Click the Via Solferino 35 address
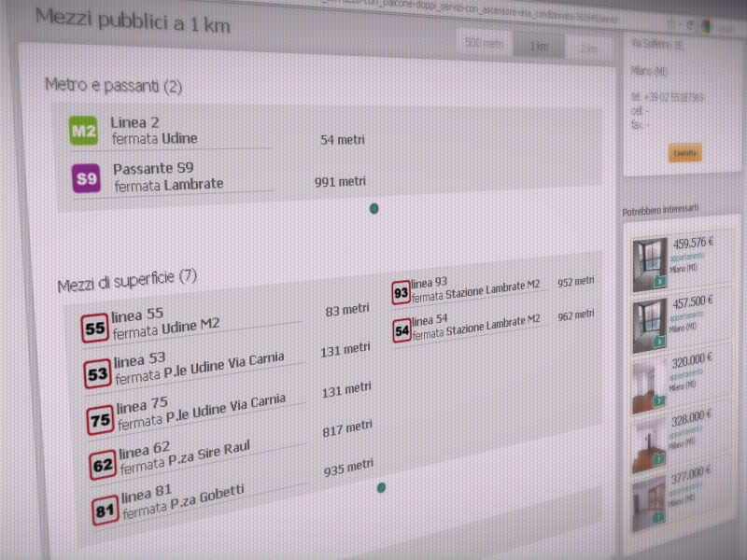 (657, 44)
